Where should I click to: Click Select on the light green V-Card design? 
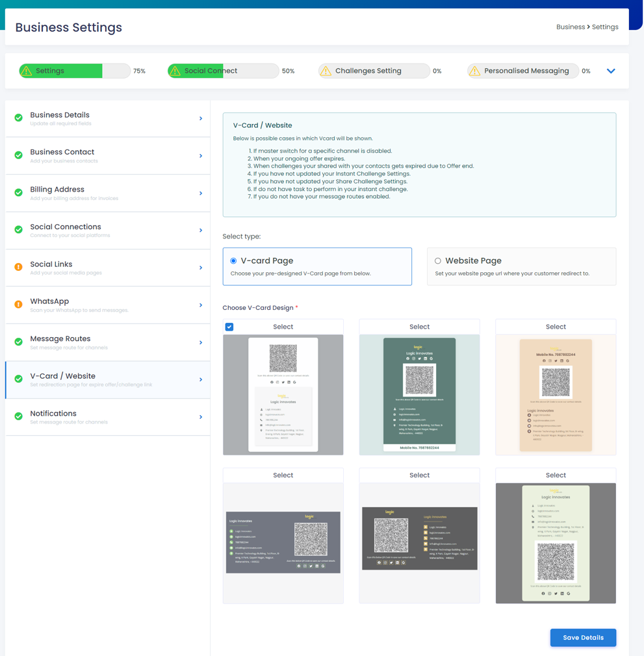coord(556,475)
